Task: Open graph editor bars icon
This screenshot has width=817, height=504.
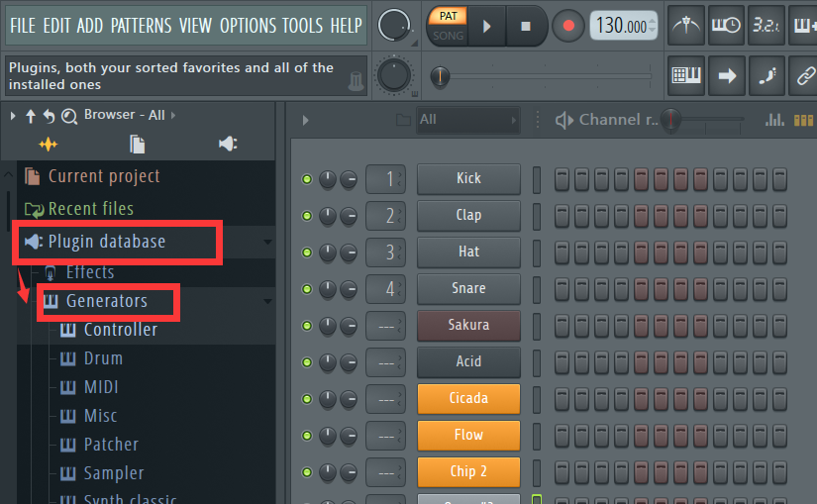Action: click(774, 120)
